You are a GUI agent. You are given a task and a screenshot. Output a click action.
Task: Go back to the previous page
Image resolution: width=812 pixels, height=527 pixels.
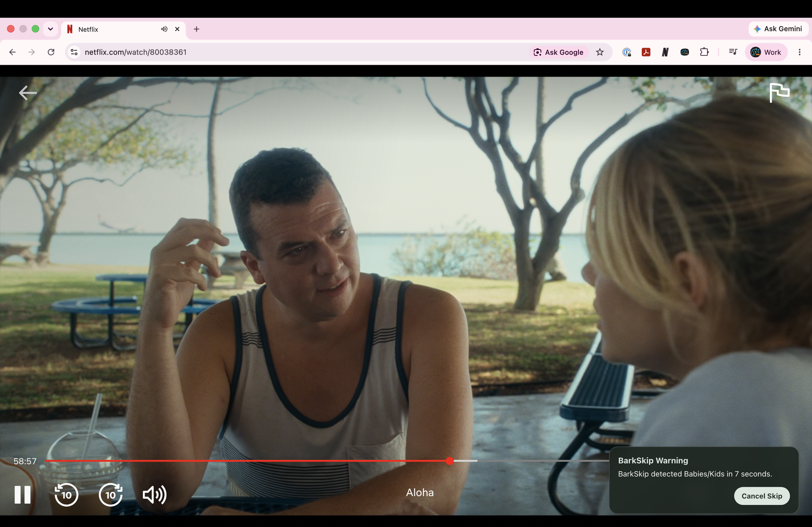click(13, 52)
